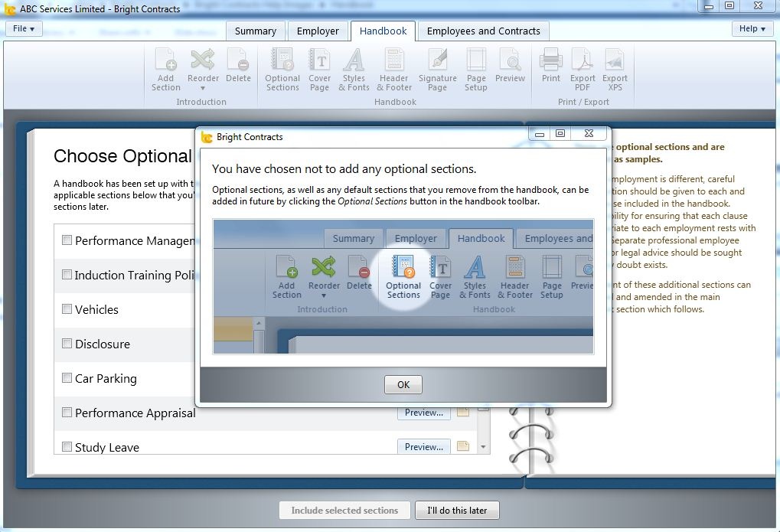This screenshot has width=780, height=532.
Task: Click the Export PDF icon
Action: point(583,69)
